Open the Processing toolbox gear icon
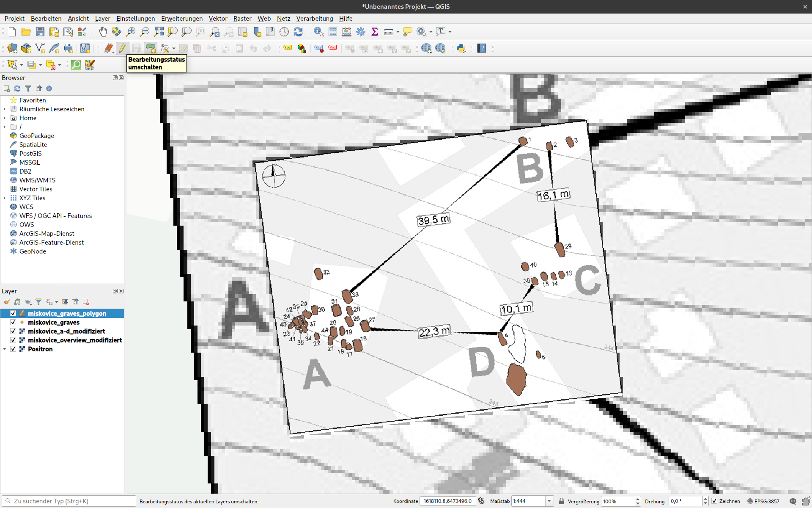Image resolution: width=812 pixels, height=508 pixels. click(x=361, y=32)
